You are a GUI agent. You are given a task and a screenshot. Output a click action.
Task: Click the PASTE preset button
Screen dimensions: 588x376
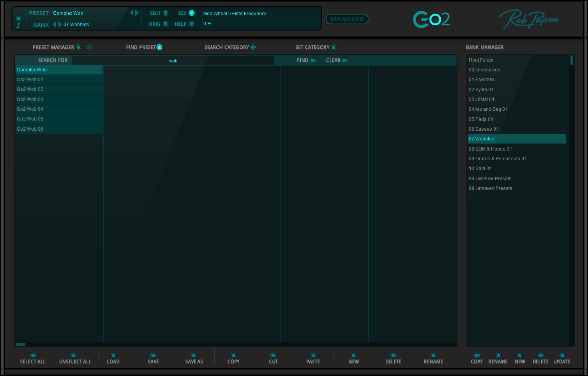[x=313, y=355]
